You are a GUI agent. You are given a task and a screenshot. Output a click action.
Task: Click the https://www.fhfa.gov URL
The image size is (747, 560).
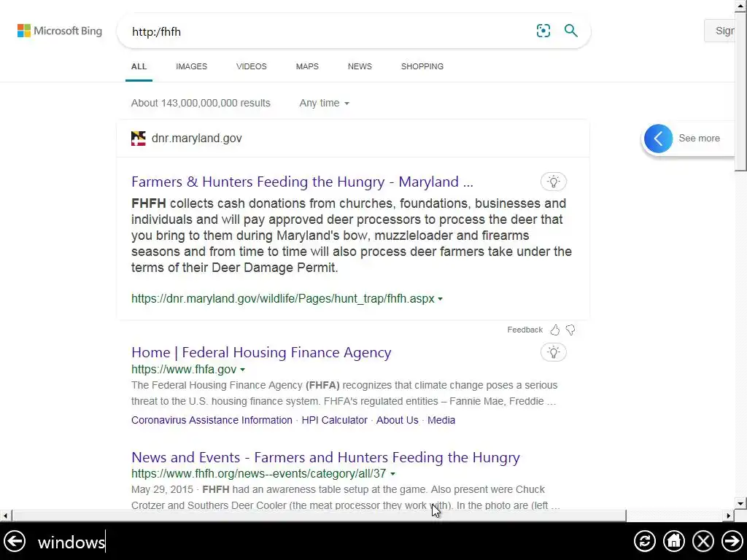[184, 369]
